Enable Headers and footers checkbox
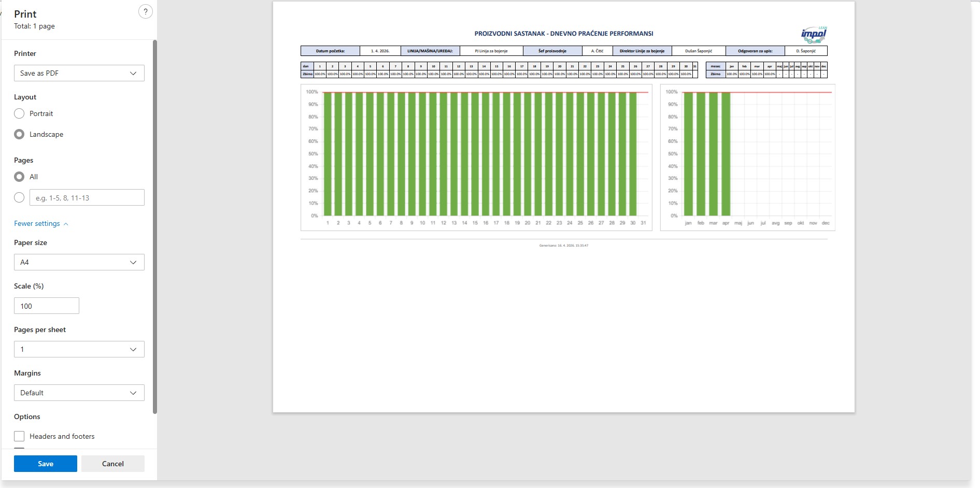Screen dimensions: 980x488 pos(19,436)
